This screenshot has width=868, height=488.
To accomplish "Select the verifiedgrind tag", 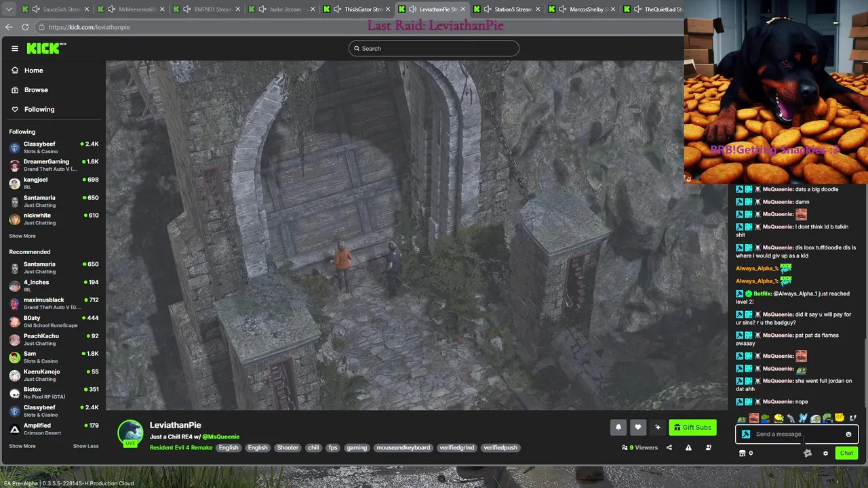I will point(457,447).
